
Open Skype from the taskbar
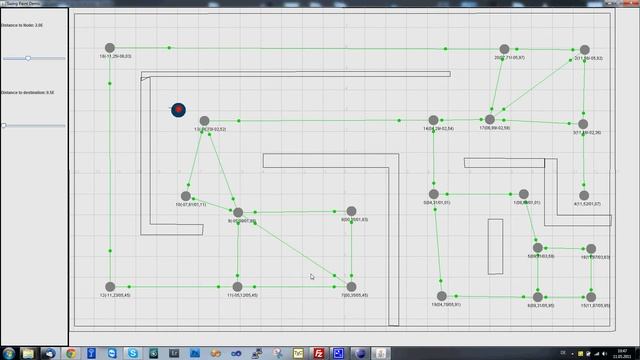[133, 353]
